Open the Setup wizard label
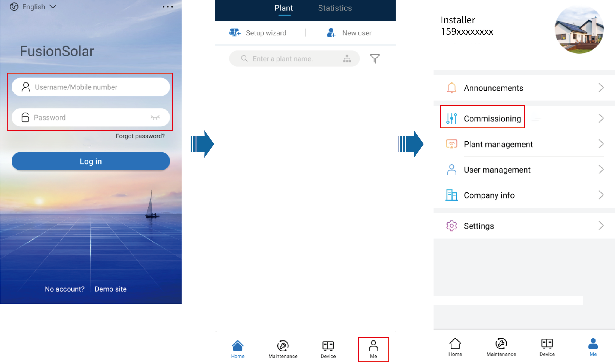This screenshot has width=615, height=364. (x=266, y=33)
